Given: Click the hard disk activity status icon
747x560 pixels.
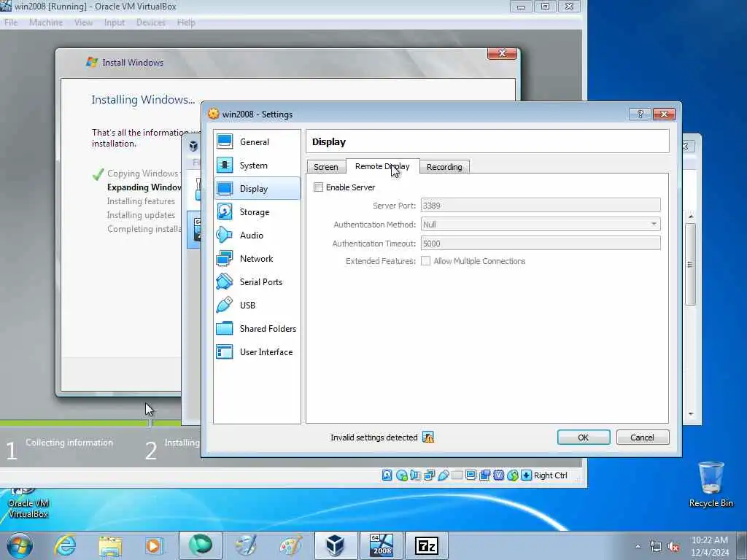Looking at the screenshot, I should 387,475.
